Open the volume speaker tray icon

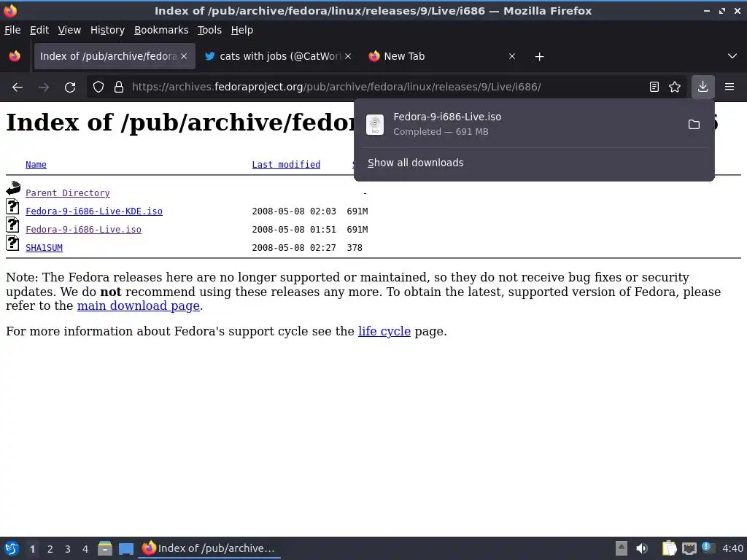642,548
